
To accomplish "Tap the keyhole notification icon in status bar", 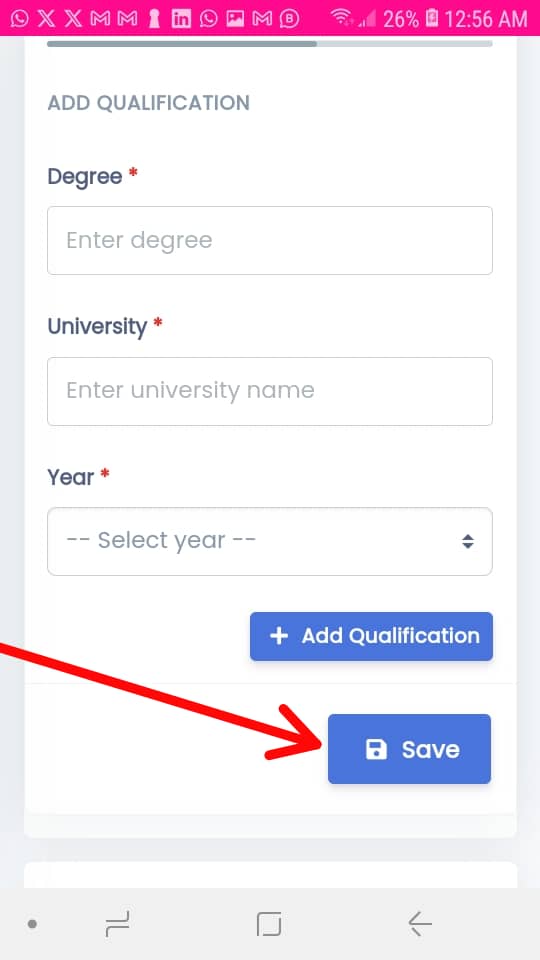I will pyautogui.click(x=154, y=18).
